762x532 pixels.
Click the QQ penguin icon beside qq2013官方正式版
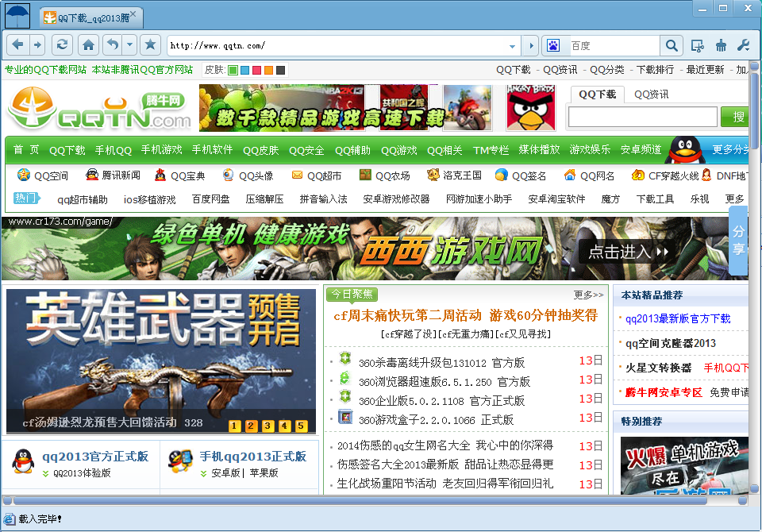(23, 461)
